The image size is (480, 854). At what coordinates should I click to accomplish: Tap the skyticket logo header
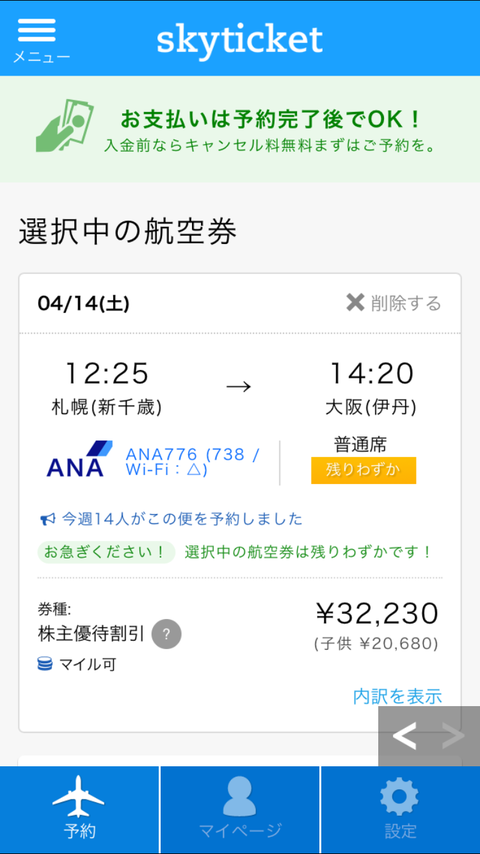coord(240,40)
